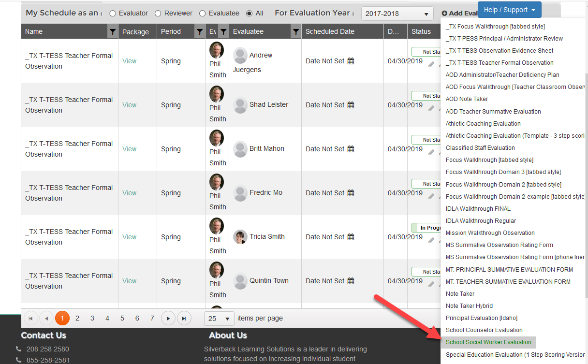View package for Andrew Juergens row
Image resolution: width=588 pixels, height=364 pixels.
(x=129, y=61)
